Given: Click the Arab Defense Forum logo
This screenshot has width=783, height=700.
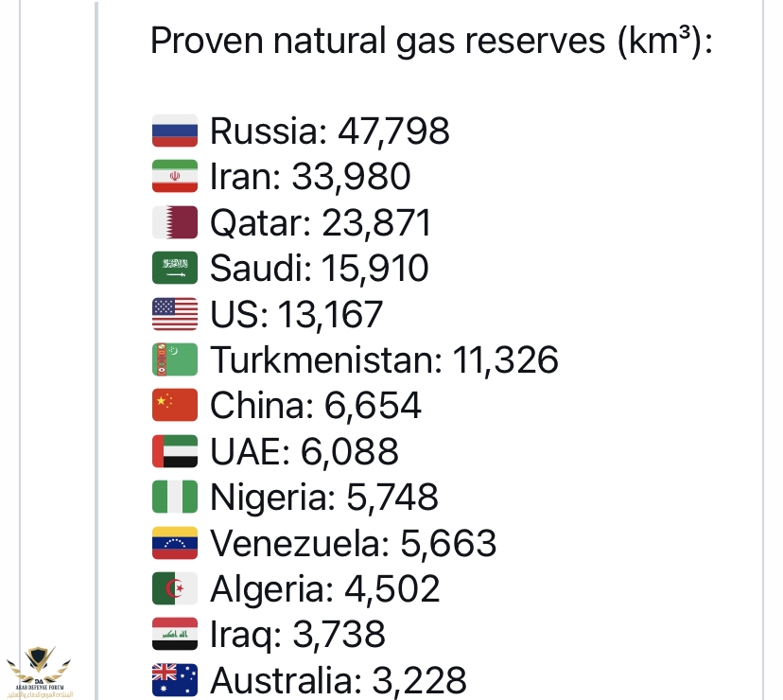Looking at the screenshot, I should (x=39, y=672).
